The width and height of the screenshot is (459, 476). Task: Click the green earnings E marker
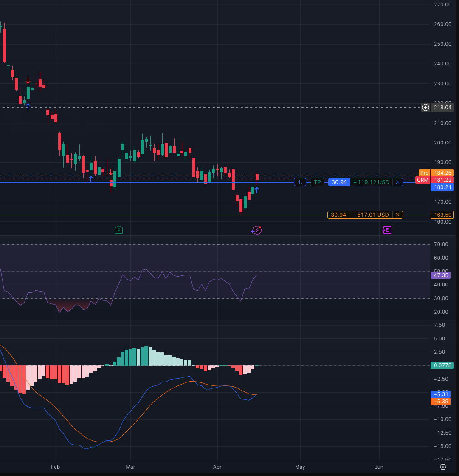(119, 230)
